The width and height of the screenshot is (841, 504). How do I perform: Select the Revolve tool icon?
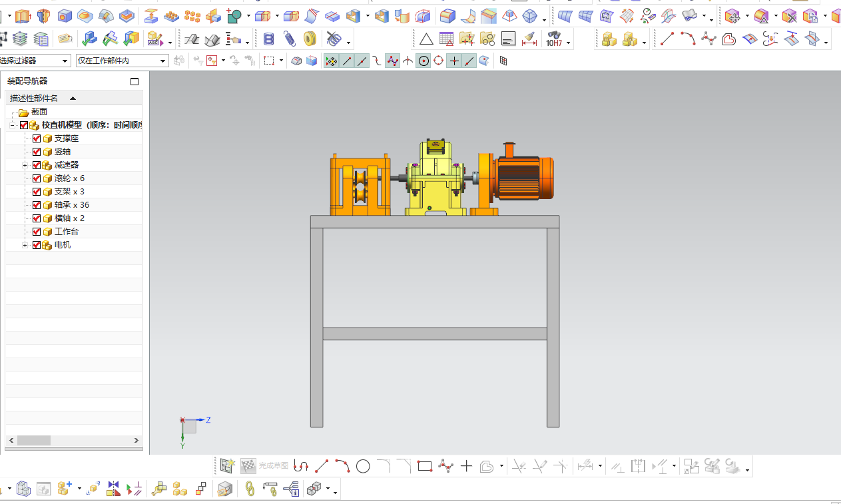point(44,15)
